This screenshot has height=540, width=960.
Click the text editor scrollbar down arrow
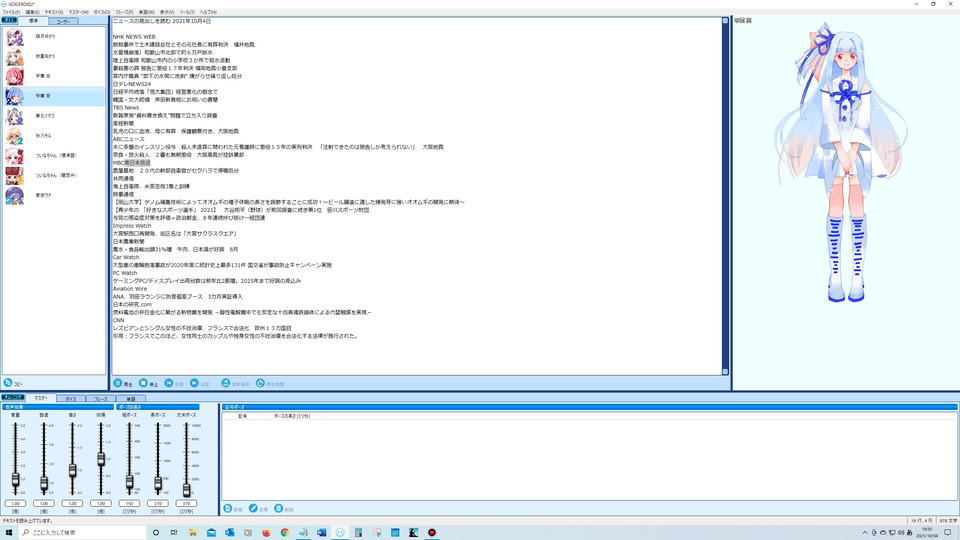pos(726,372)
